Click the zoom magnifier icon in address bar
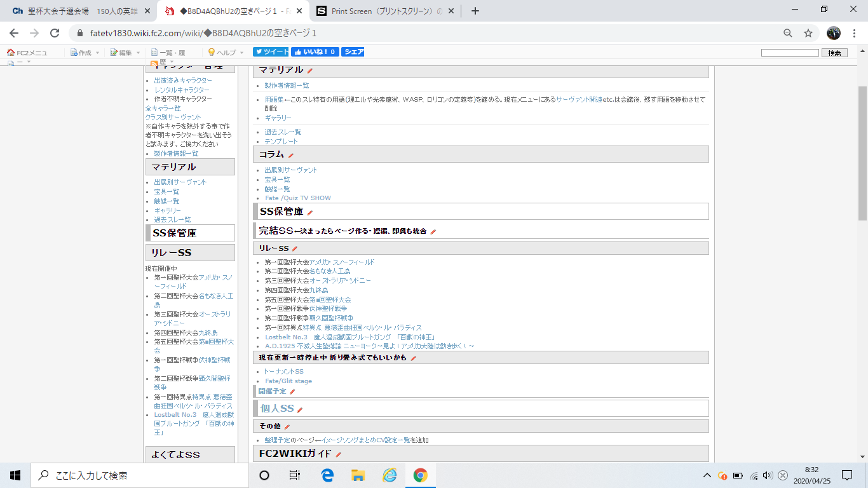 [787, 33]
